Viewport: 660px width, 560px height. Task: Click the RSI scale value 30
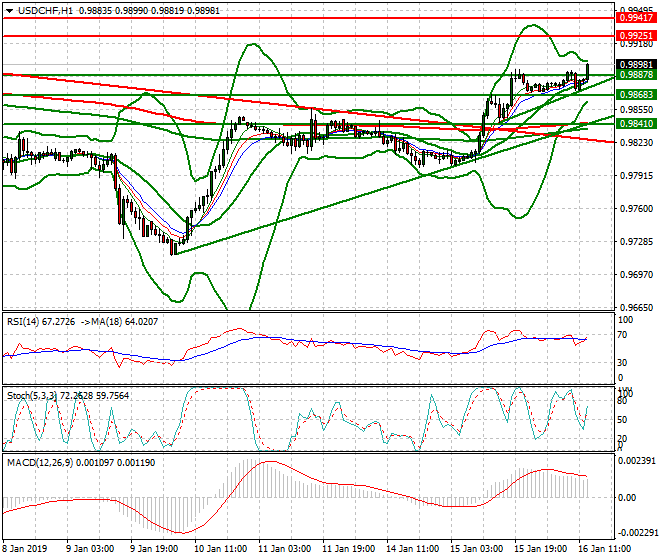click(623, 363)
